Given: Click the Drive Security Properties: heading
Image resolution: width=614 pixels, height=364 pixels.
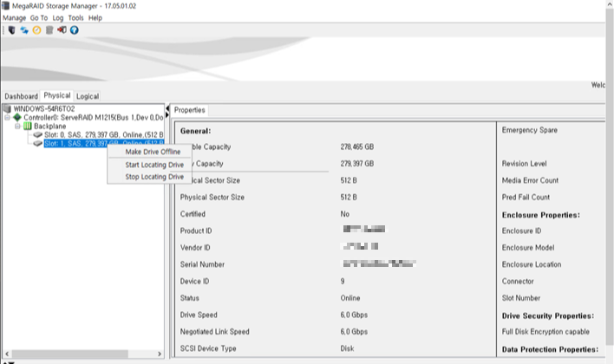Looking at the screenshot, I should point(548,315).
